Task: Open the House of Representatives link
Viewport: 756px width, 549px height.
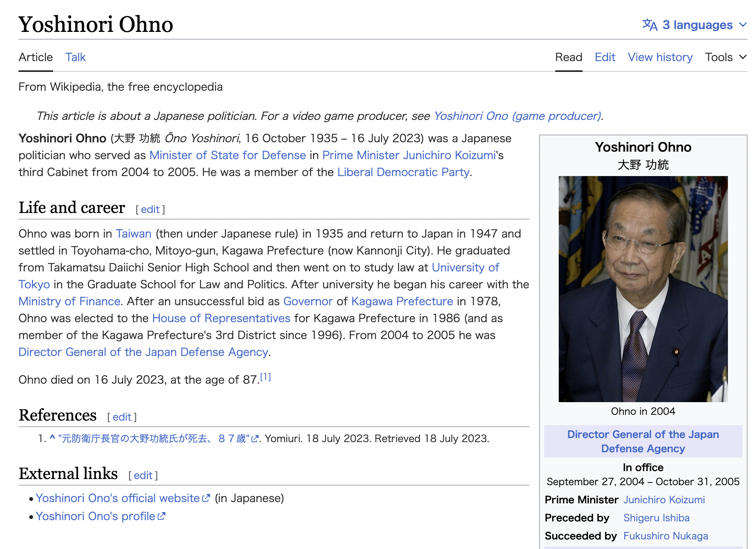Action: 221,318
